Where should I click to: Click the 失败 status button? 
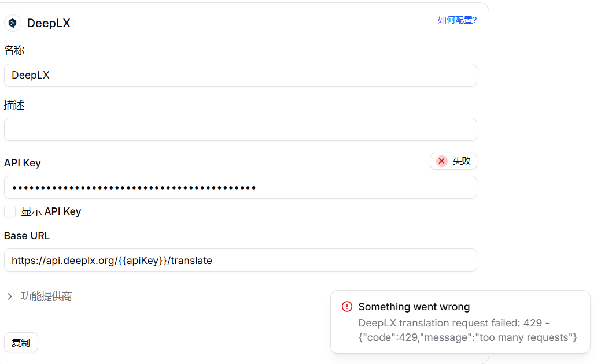(x=453, y=161)
